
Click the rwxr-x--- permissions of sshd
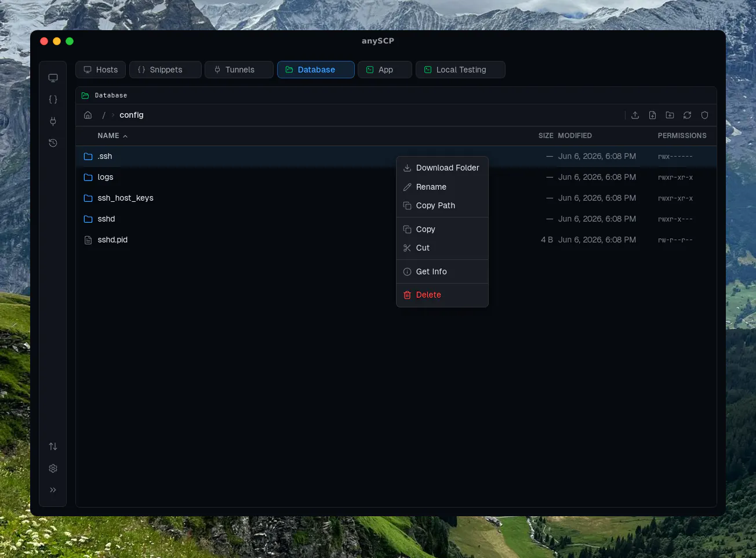(675, 219)
